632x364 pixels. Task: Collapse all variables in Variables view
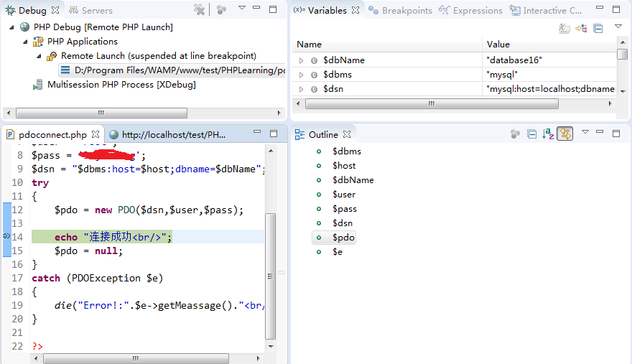click(598, 28)
